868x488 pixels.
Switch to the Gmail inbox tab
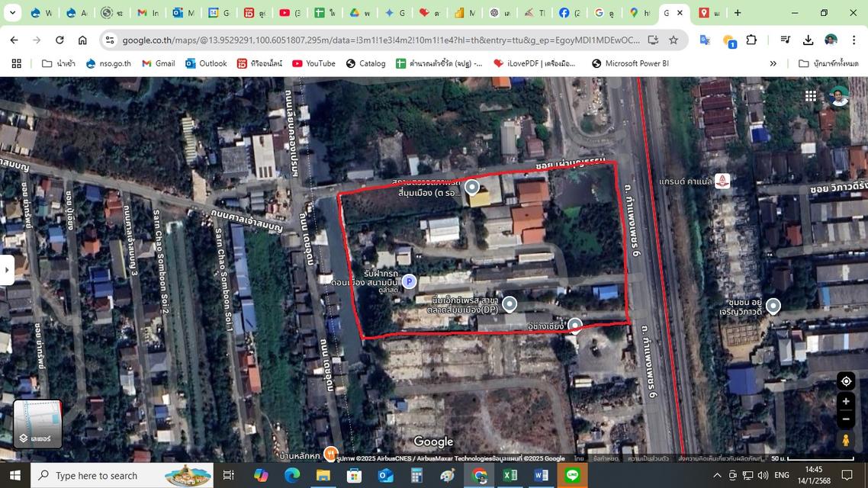(x=149, y=13)
